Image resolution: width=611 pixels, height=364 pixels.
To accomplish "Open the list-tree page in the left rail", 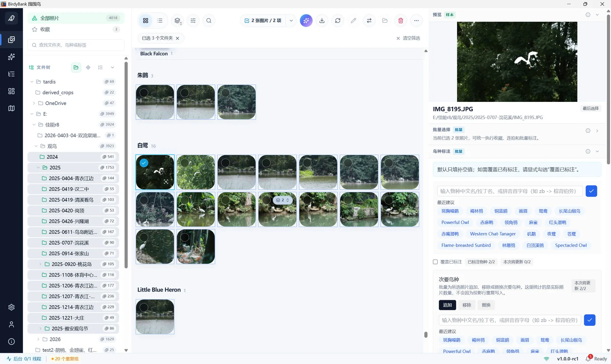I will tap(11, 74).
